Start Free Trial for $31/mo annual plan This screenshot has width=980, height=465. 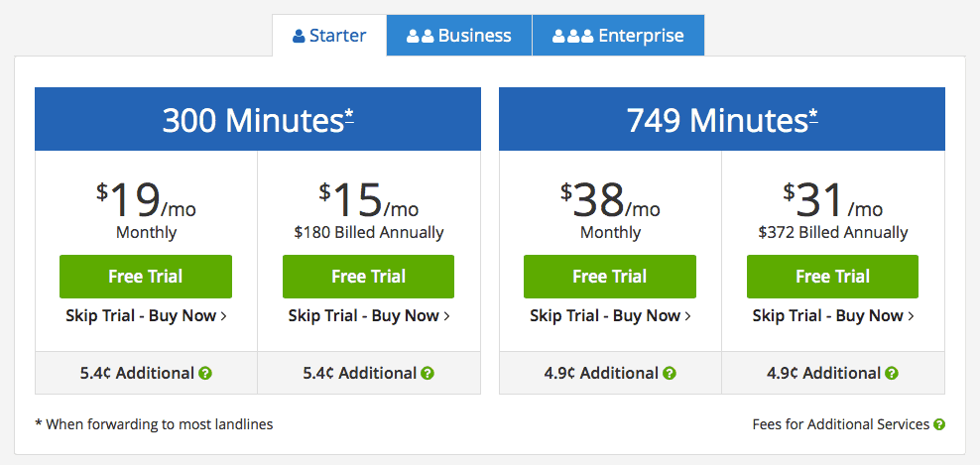click(832, 277)
